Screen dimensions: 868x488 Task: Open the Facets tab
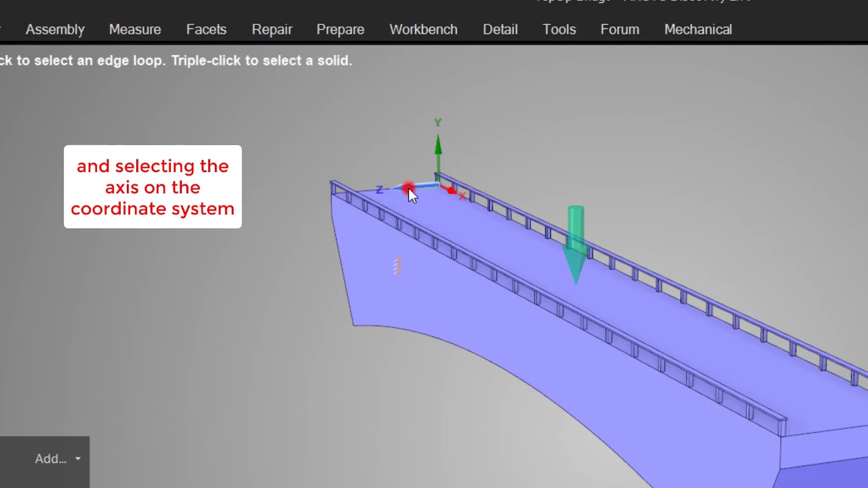pos(206,30)
